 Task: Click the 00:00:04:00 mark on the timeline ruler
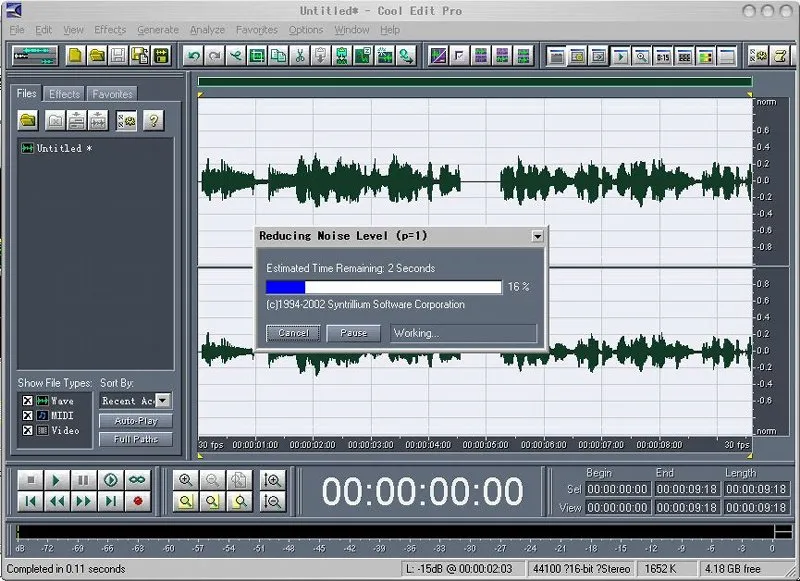428,445
